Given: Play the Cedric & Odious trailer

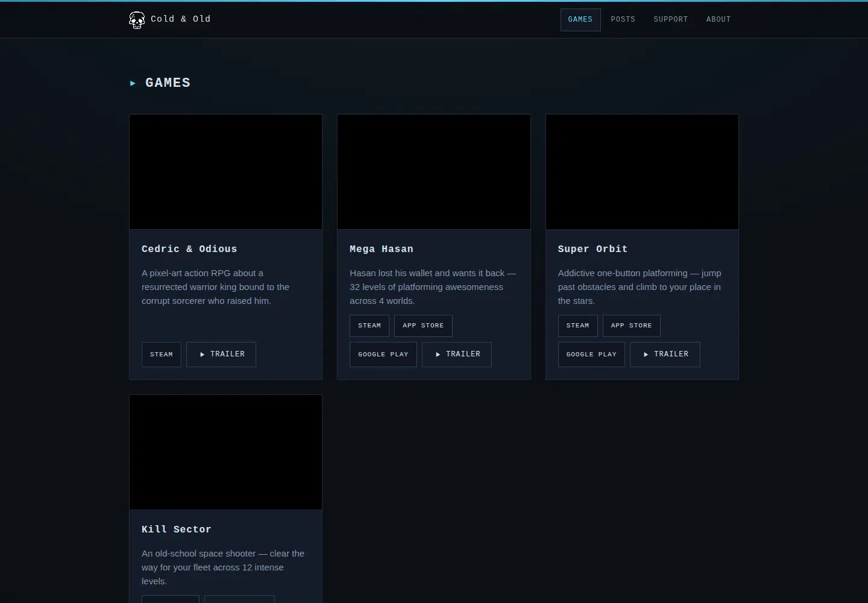Looking at the screenshot, I should [x=221, y=355].
